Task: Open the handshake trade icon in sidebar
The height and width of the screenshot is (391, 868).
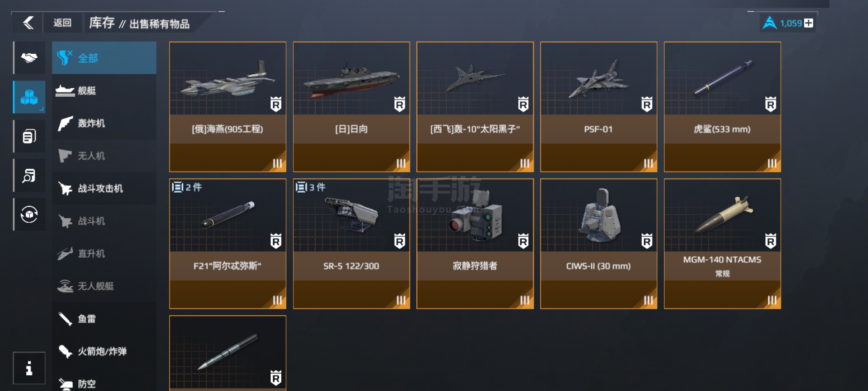Action: click(x=29, y=58)
